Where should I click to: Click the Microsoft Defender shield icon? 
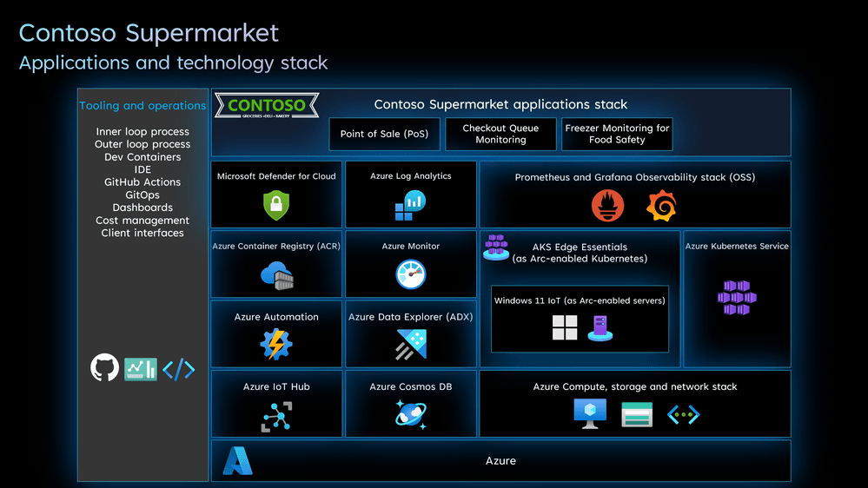click(x=276, y=205)
